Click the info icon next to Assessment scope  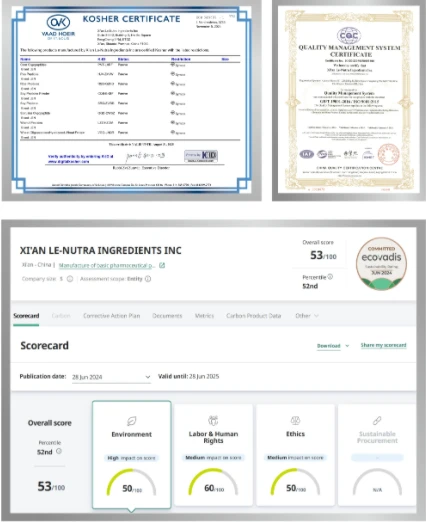click(x=148, y=279)
